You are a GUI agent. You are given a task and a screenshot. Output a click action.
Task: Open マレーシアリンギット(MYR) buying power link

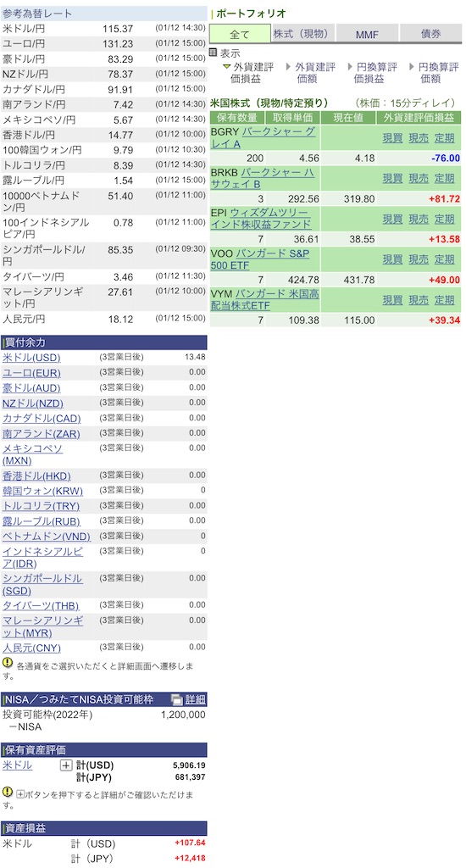pos(42,626)
